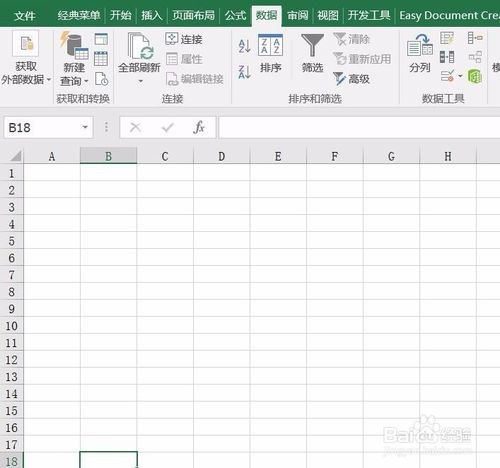The width and height of the screenshot is (500, 468).
Task: Expand the 获取外部数据 dropdown arrow
Action: 49,80
